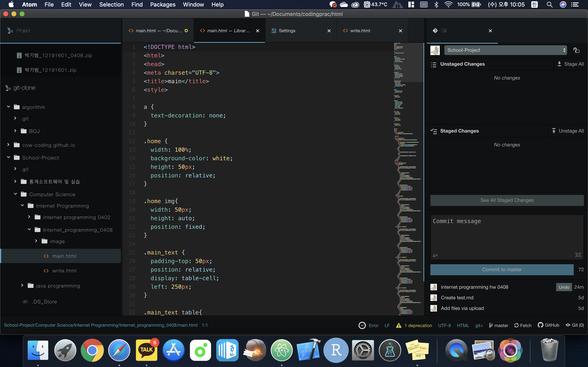Open the School-Project repository dropdown
Screen dimensions: 588x367
coord(505,50)
